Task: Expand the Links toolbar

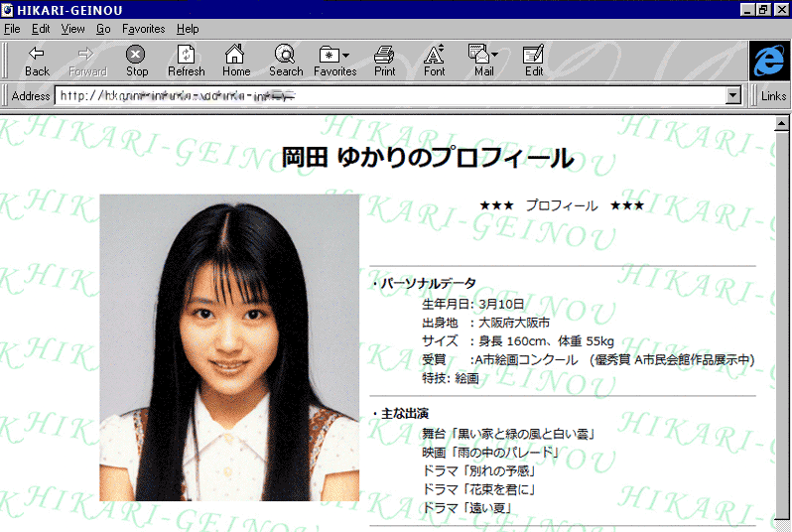Action: [x=773, y=96]
